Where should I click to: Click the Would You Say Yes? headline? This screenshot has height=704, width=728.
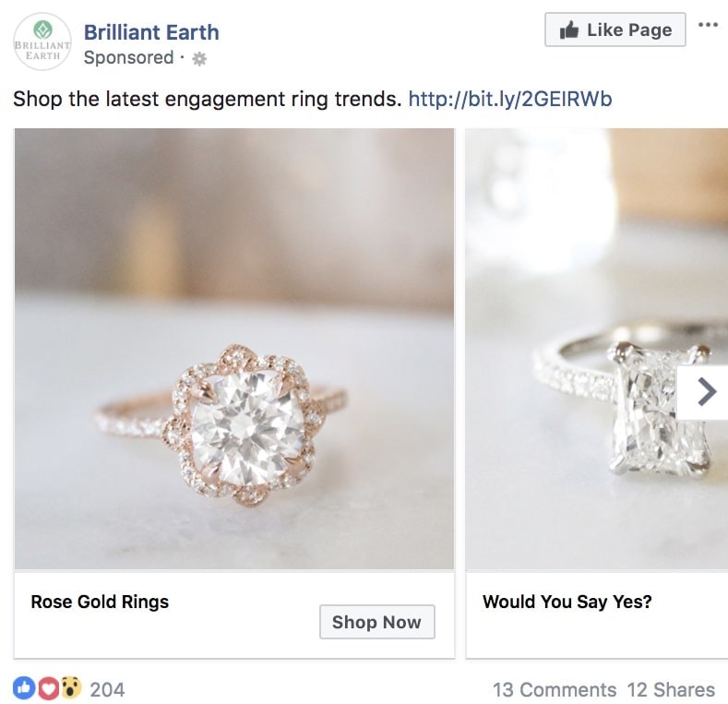pyautogui.click(x=567, y=603)
